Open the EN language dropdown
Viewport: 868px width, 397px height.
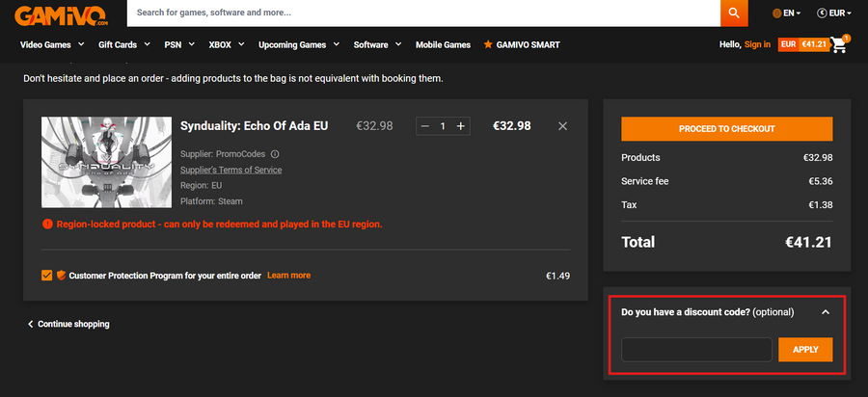pyautogui.click(x=789, y=13)
